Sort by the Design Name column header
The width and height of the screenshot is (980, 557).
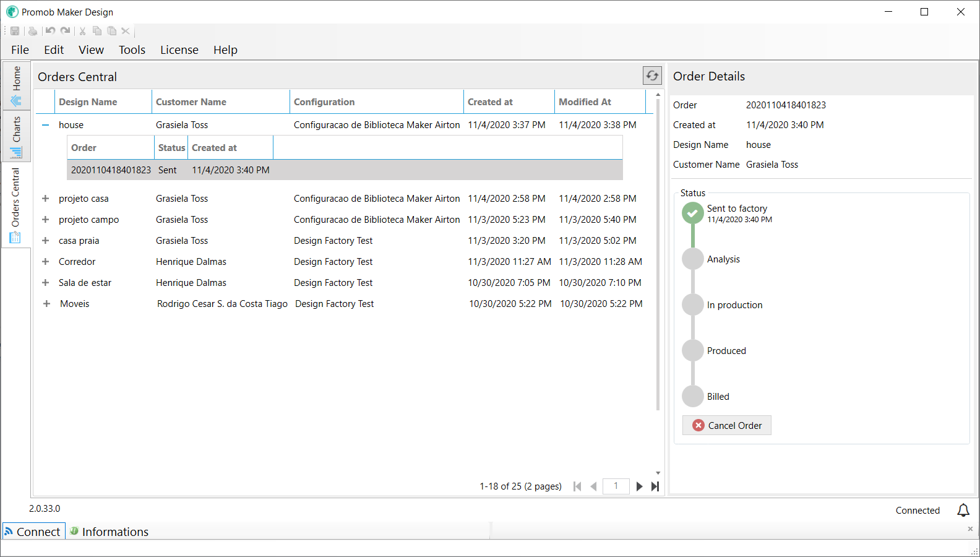[103, 102]
